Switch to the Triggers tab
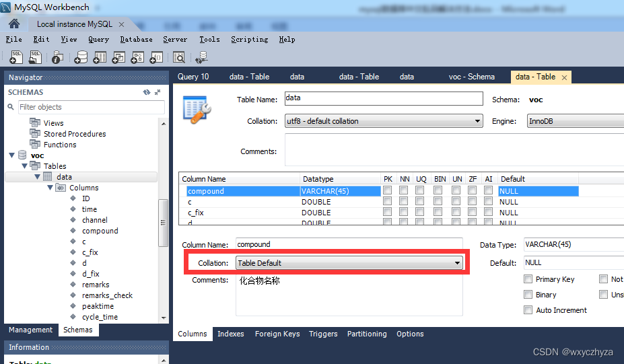Viewport: 624px width, 364px height. [x=323, y=334]
